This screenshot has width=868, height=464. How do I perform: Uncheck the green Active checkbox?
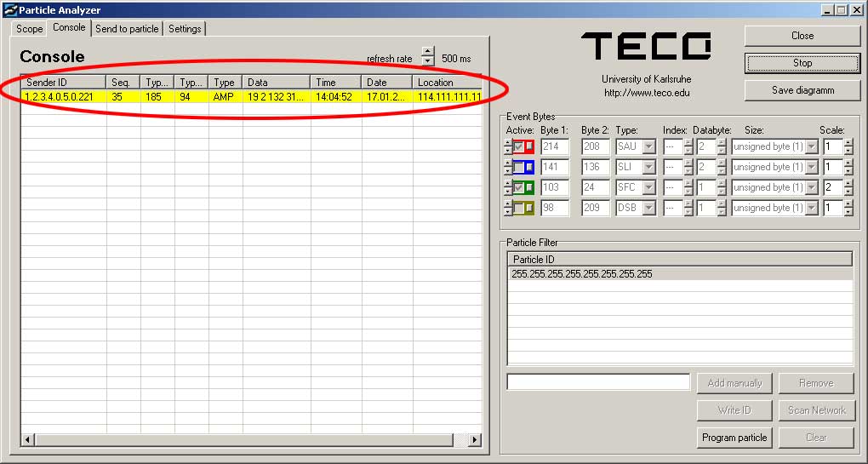click(518, 187)
